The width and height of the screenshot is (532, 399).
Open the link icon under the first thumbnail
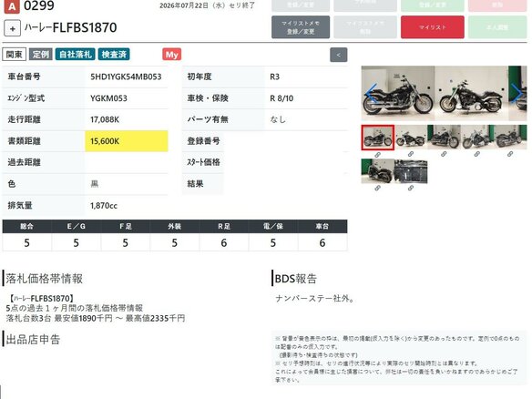[377, 155]
